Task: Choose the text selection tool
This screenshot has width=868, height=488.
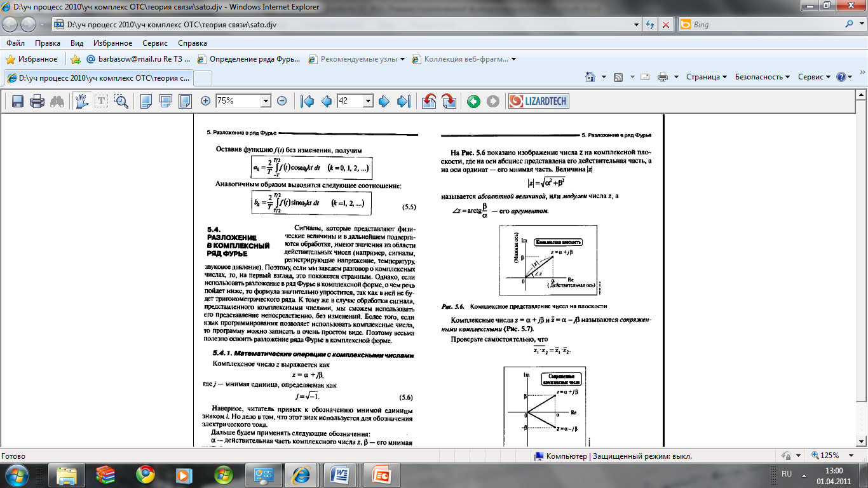Action: coord(102,101)
